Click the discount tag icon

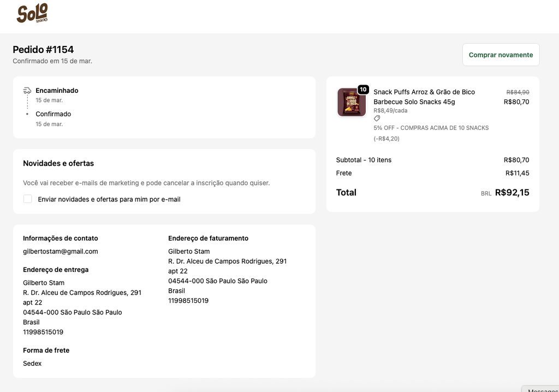tap(377, 118)
